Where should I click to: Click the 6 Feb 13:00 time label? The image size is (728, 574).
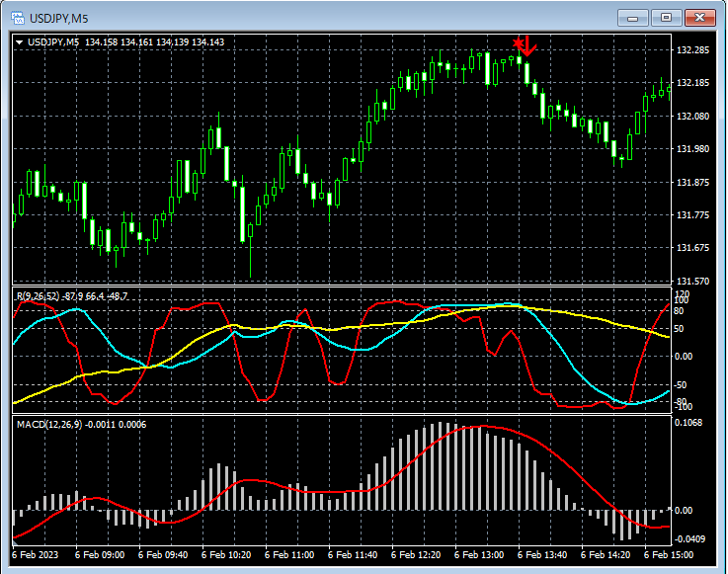479,555
